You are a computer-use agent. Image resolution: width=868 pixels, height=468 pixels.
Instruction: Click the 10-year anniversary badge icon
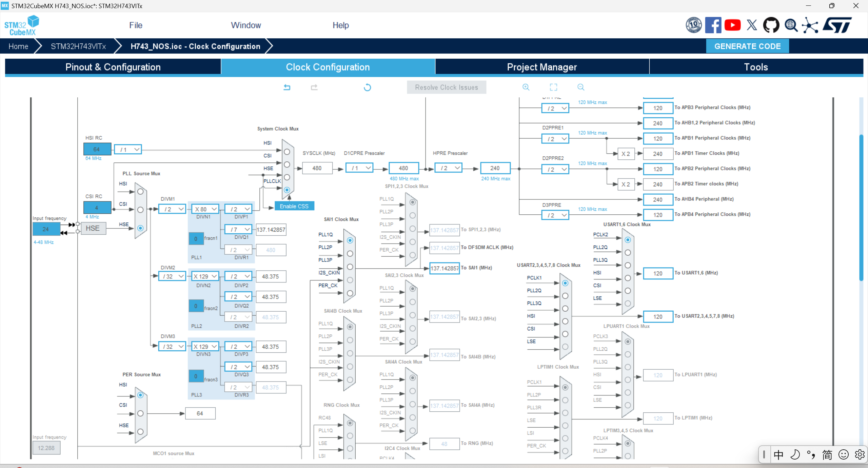point(694,25)
